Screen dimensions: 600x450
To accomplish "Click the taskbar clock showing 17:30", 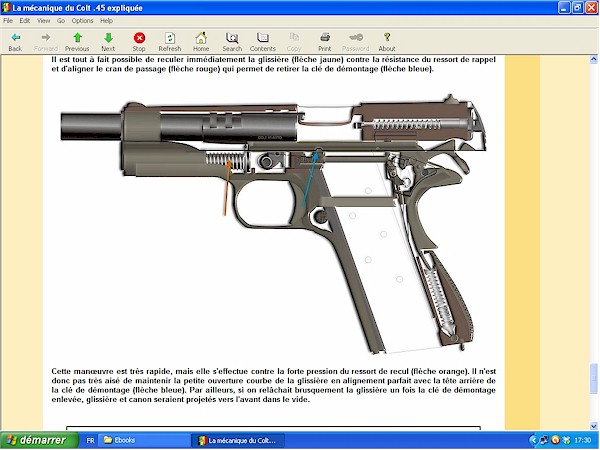I will click(x=582, y=441).
